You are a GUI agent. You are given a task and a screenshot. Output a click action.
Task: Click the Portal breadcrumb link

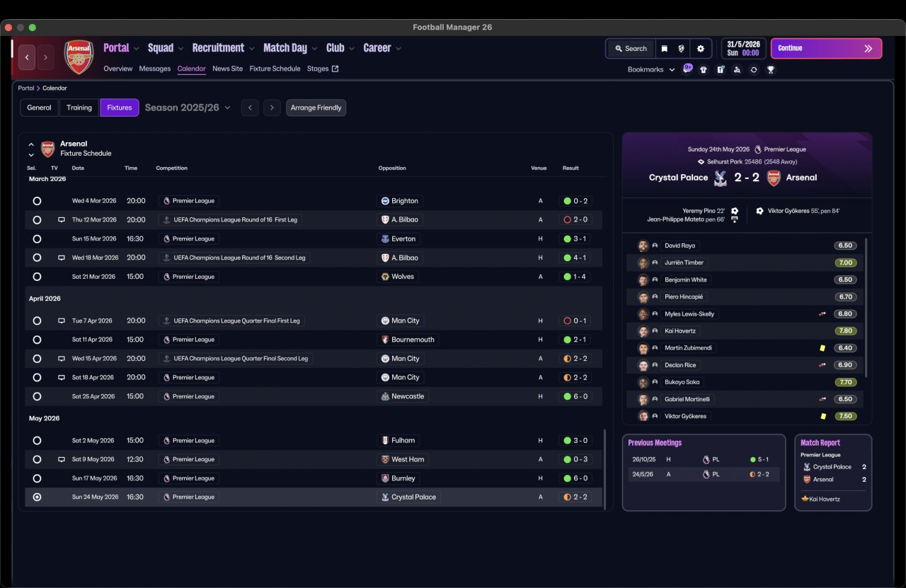(x=26, y=88)
